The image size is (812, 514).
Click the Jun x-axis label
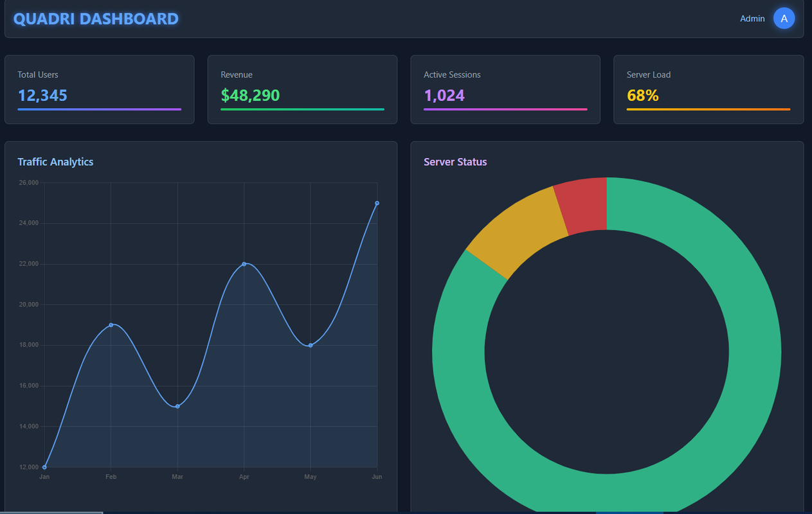[x=377, y=477]
